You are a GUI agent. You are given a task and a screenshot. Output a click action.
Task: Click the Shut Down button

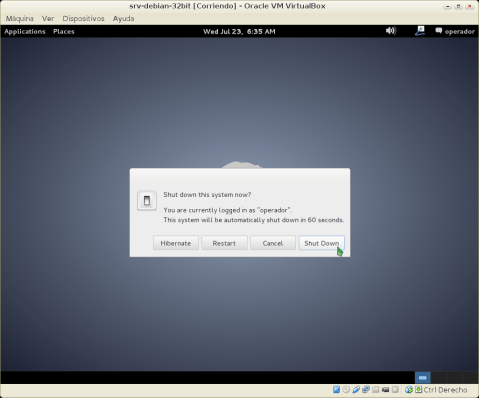321,243
